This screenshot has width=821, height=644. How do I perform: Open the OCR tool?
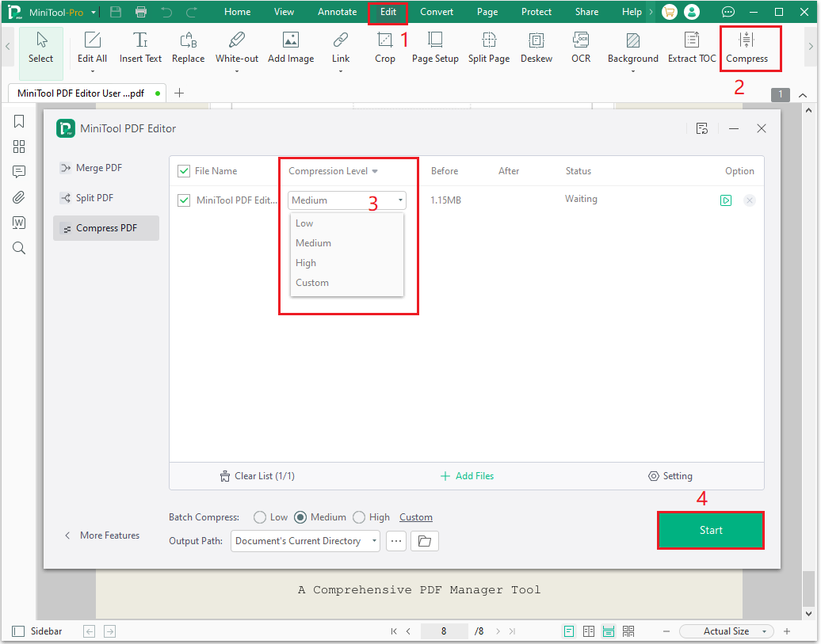pyautogui.click(x=580, y=48)
